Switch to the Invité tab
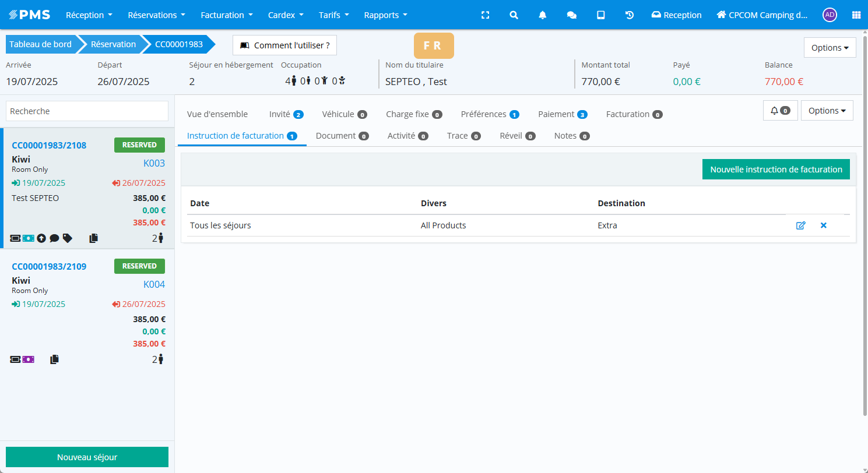Screen dimensions: 868x473 tap(286, 114)
